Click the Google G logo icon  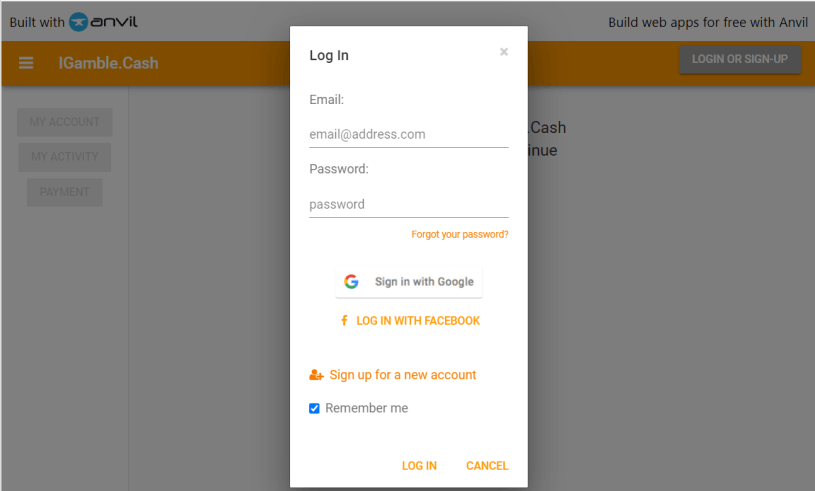click(x=351, y=282)
